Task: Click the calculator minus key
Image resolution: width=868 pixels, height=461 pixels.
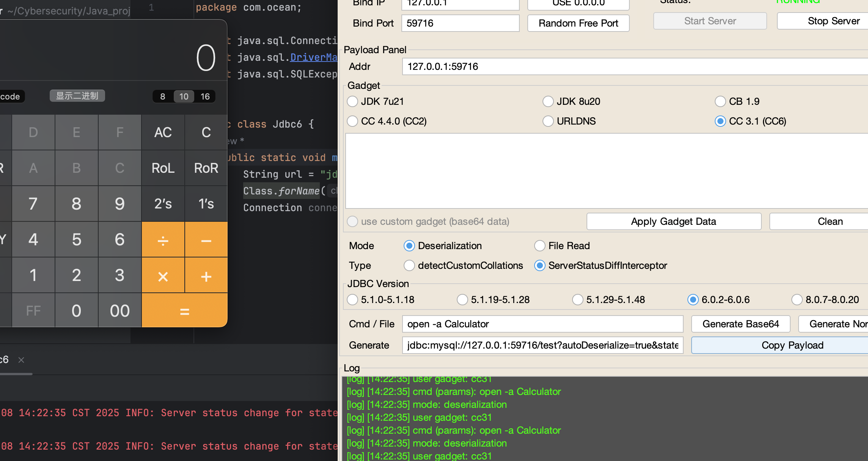Action: tap(206, 240)
